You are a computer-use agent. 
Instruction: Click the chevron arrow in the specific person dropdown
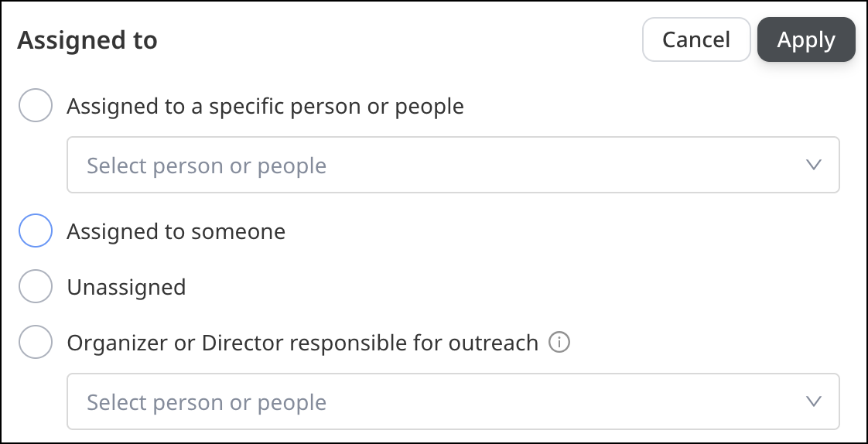click(813, 165)
